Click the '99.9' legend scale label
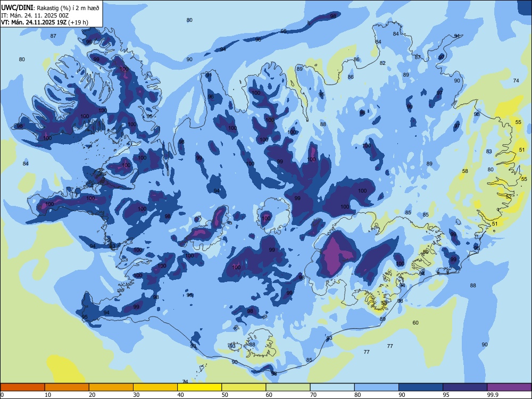This screenshot has height=399, width=532. point(492,395)
